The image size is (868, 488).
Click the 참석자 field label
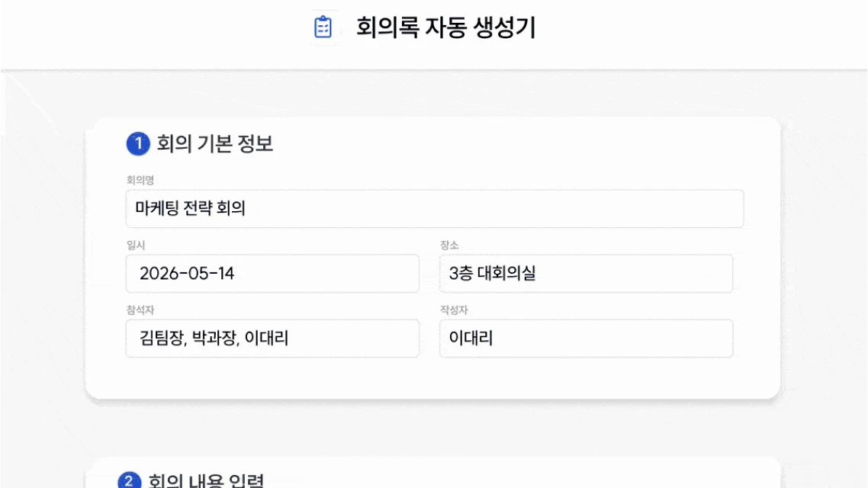[140, 310]
